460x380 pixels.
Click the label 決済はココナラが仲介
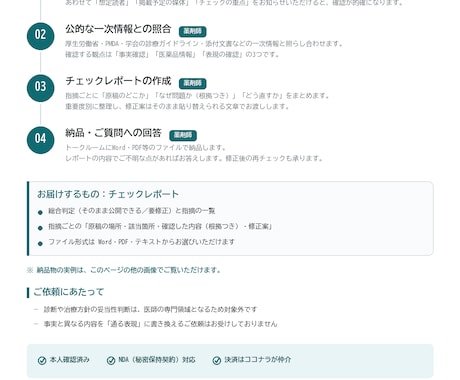[x=258, y=360]
